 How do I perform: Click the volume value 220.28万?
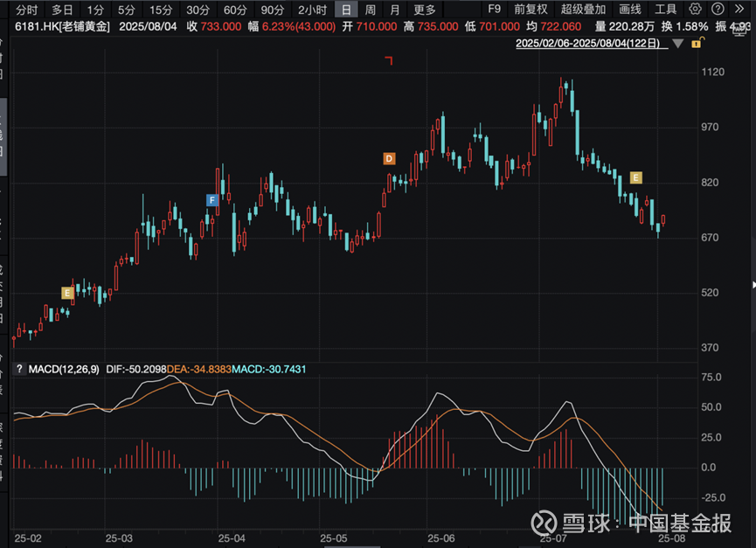632,26
